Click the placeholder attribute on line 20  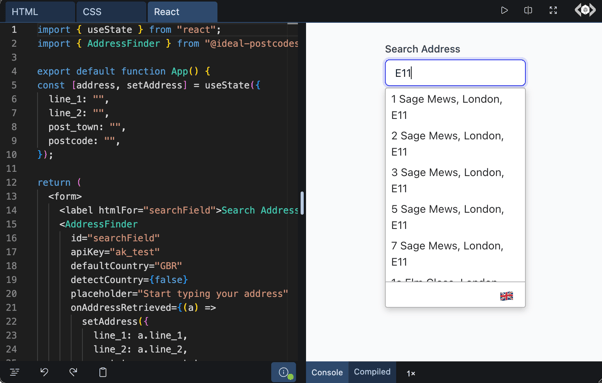[x=179, y=294]
